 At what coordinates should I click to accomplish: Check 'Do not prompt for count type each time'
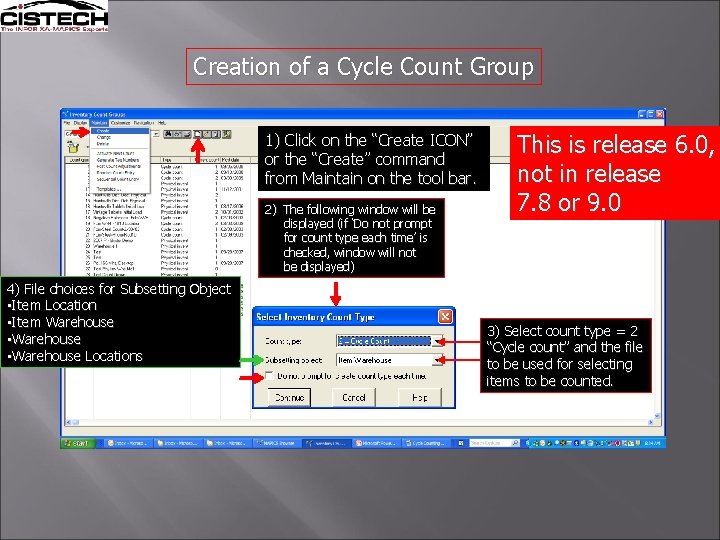pos(270,376)
